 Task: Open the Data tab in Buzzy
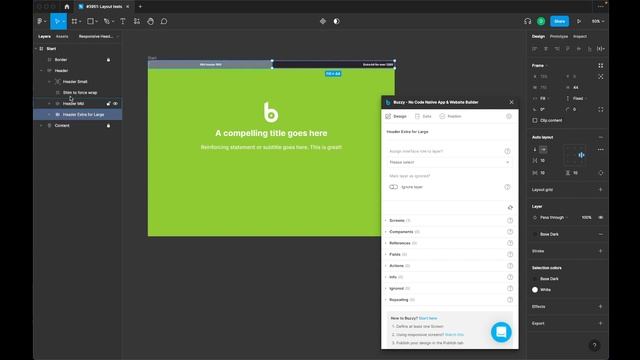(x=423, y=116)
